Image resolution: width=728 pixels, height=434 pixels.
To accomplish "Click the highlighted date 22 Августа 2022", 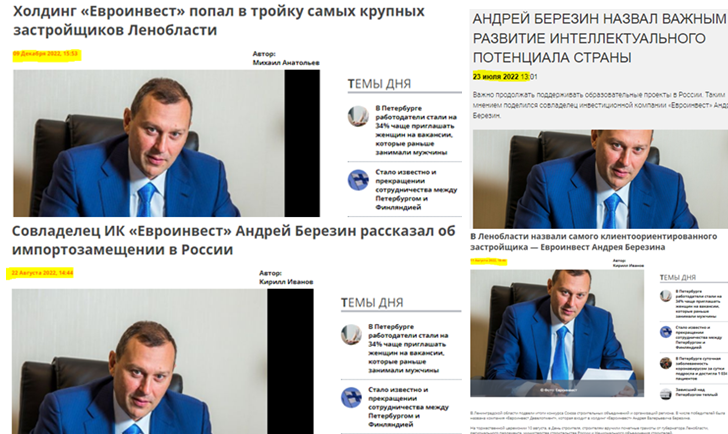I will [x=42, y=273].
